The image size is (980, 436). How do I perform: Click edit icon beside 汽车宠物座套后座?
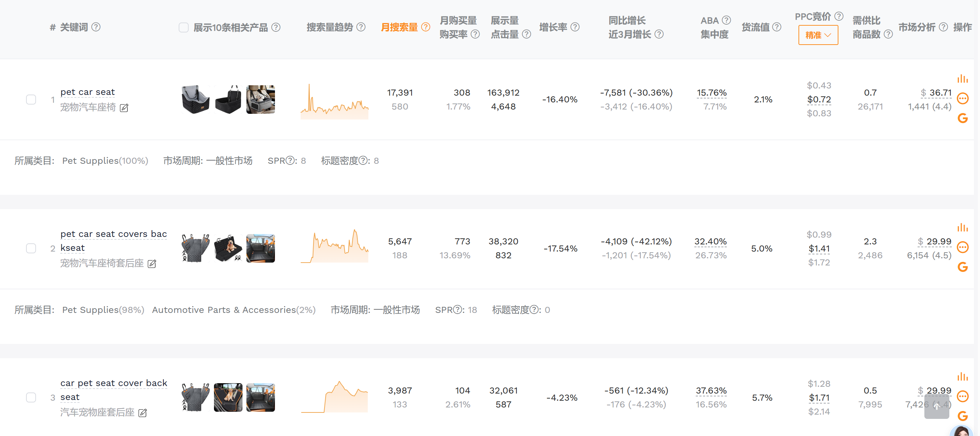point(143,413)
